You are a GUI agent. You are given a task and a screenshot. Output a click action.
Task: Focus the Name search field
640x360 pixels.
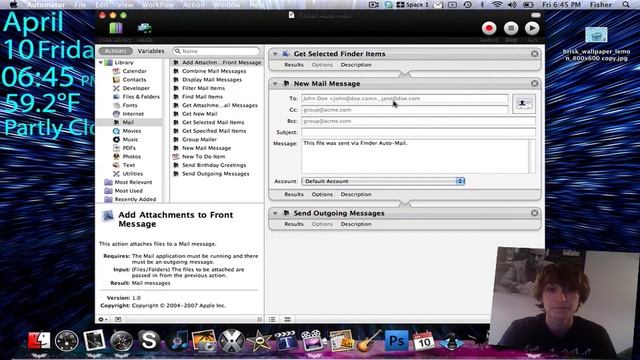(x=216, y=51)
